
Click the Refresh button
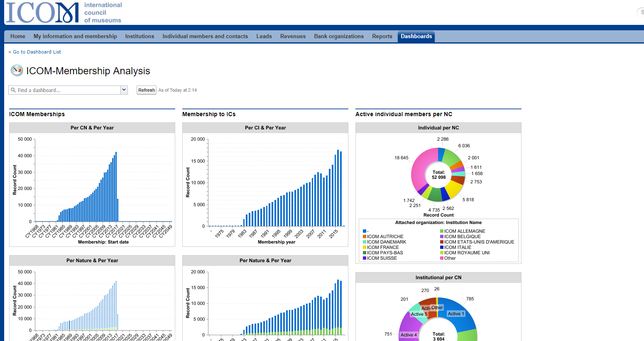(x=147, y=90)
